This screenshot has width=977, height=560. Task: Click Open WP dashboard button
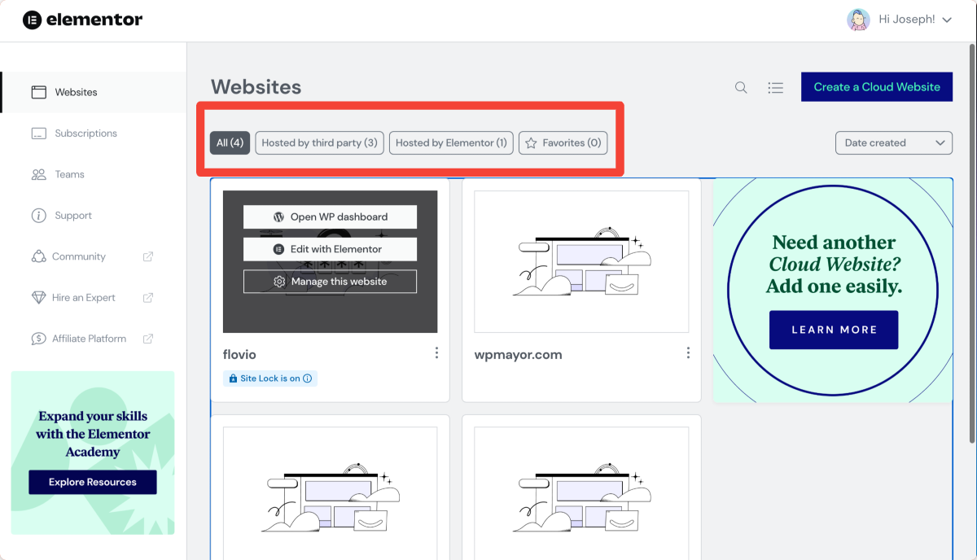click(x=330, y=217)
